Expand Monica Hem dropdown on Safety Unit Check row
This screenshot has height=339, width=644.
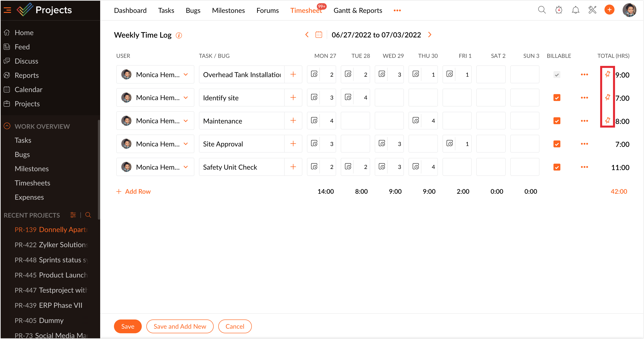click(186, 167)
